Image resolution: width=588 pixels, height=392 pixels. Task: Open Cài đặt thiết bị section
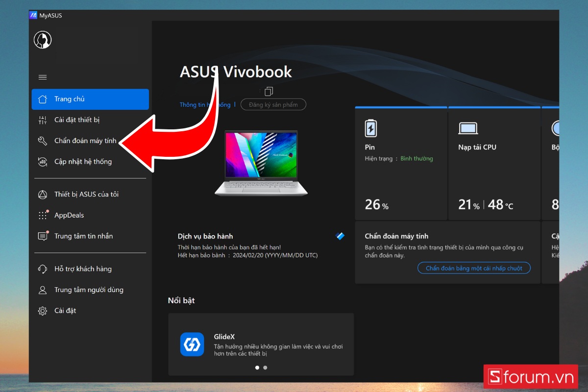pyautogui.click(x=90, y=120)
